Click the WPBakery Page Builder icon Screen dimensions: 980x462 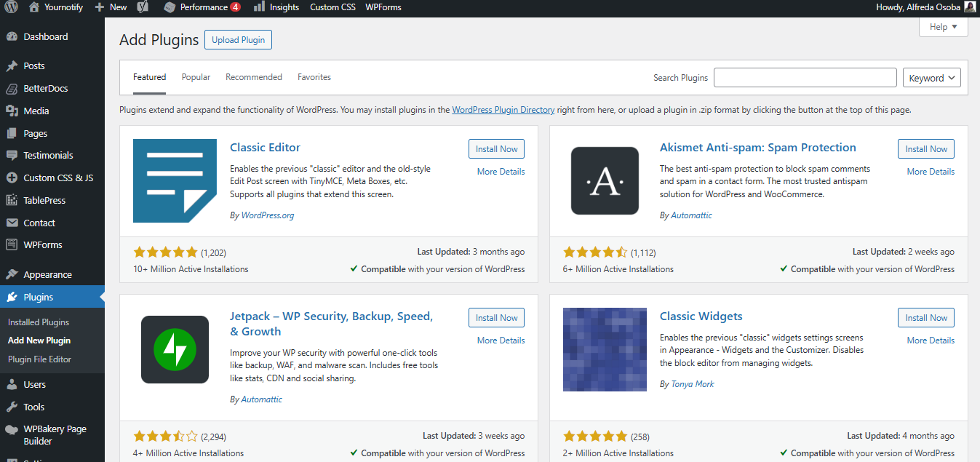click(x=12, y=430)
